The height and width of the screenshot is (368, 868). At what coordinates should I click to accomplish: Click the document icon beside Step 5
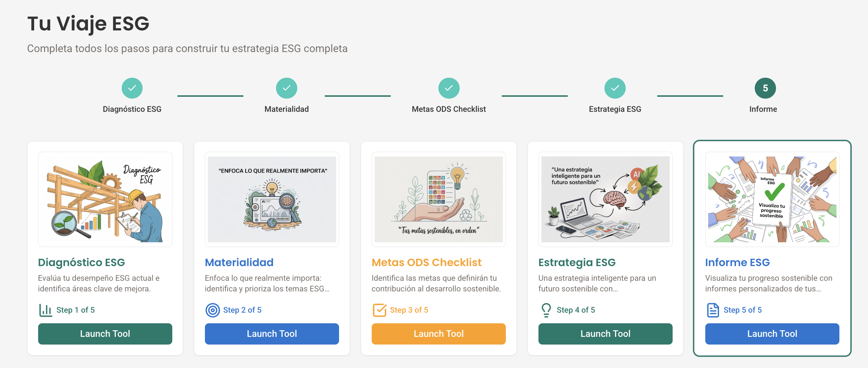[x=713, y=310]
